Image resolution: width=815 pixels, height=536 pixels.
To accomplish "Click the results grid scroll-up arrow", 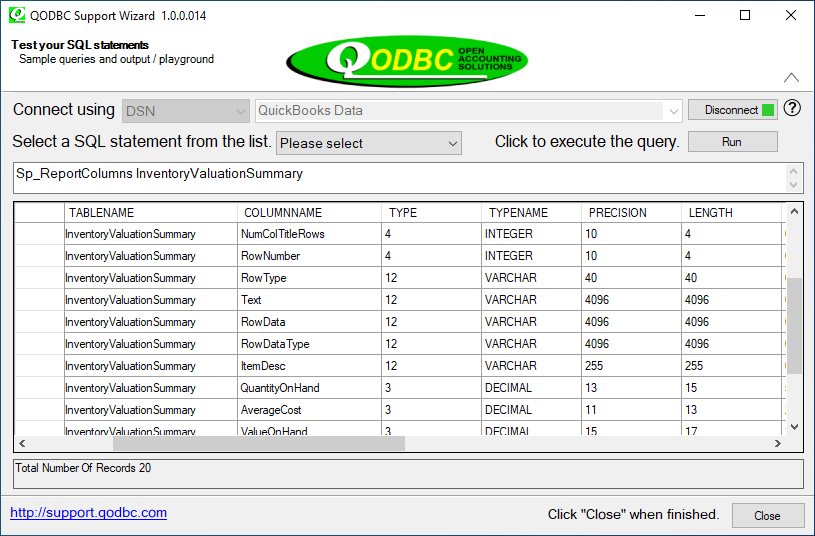I will click(794, 211).
